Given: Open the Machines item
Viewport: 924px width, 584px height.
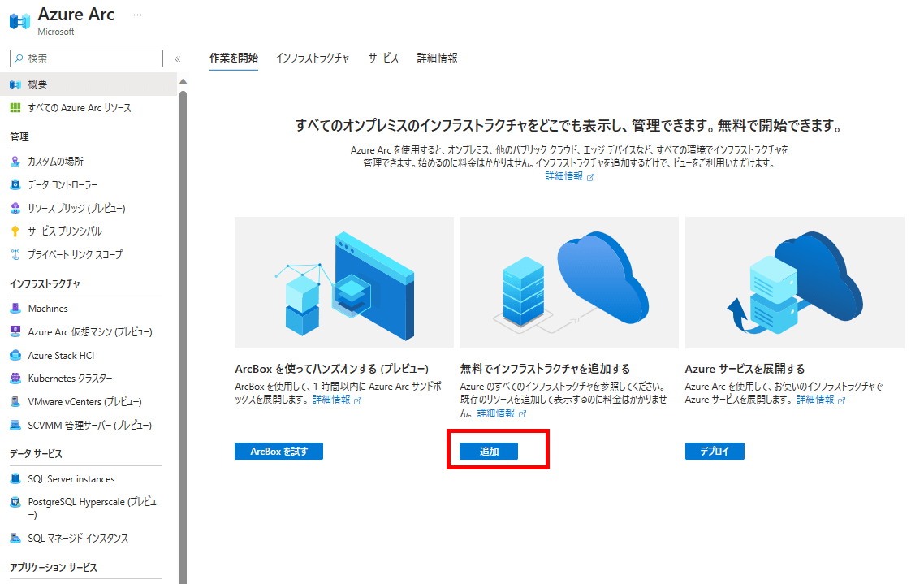Looking at the screenshot, I should coord(48,308).
